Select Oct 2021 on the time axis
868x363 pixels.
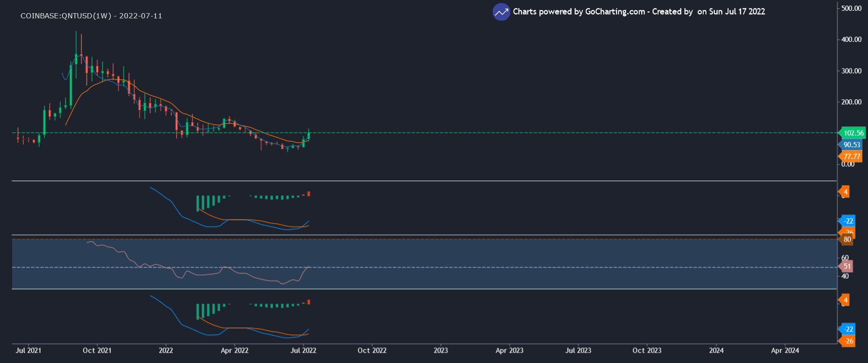point(97,350)
